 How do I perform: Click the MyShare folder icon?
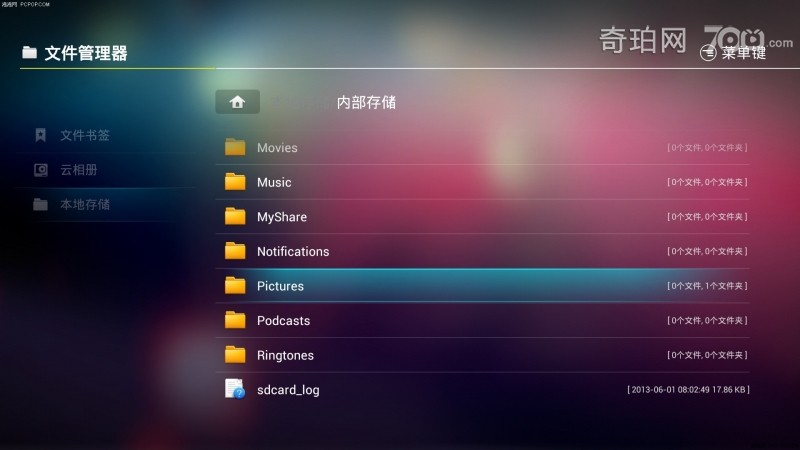[x=235, y=216]
